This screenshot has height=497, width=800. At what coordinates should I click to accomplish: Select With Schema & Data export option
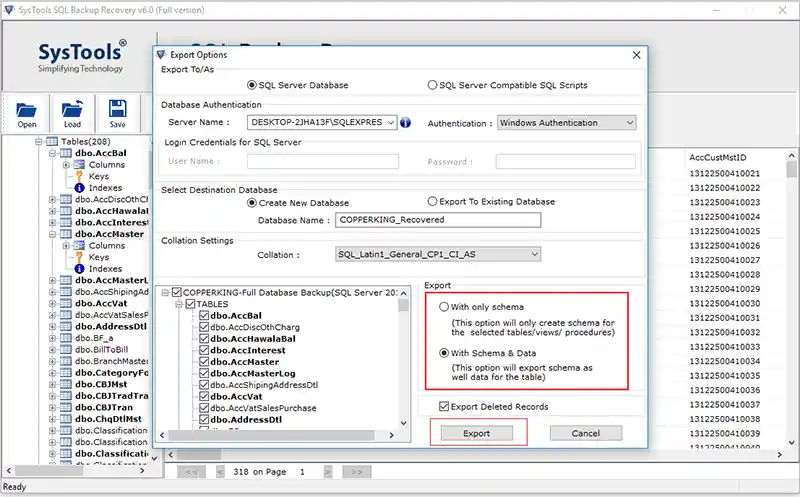click(x=444, y=353)
